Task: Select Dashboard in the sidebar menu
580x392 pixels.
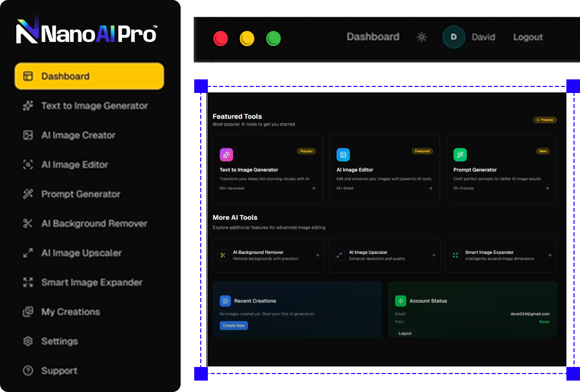Action: pos(89,76)
